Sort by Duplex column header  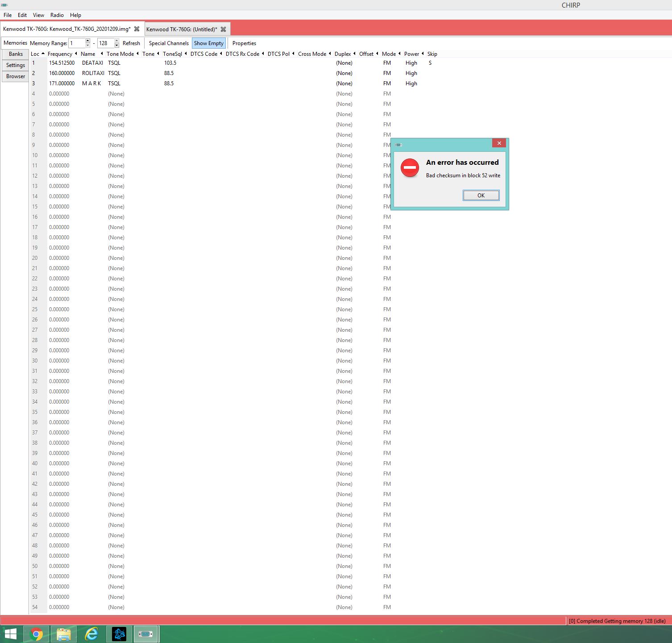pos(343,54)
